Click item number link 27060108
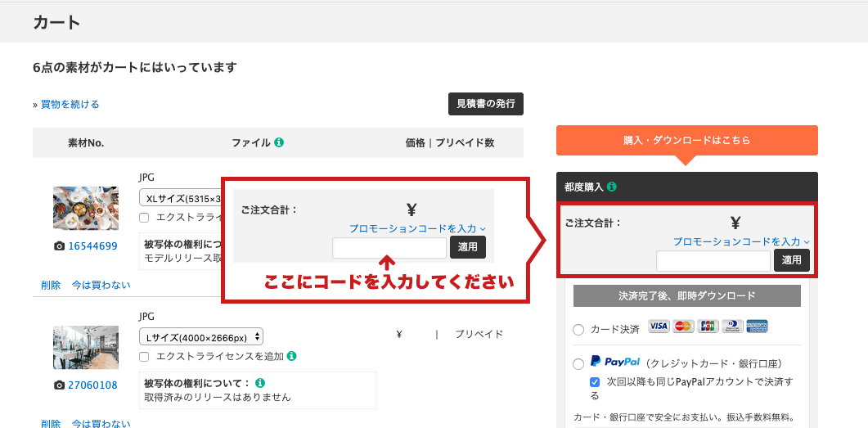The width and height of the screenshot is (868, 428). (92, 385)
